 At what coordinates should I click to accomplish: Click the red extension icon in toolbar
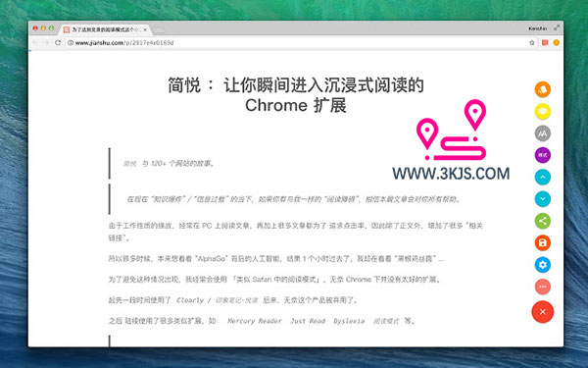tap(545, 42)
